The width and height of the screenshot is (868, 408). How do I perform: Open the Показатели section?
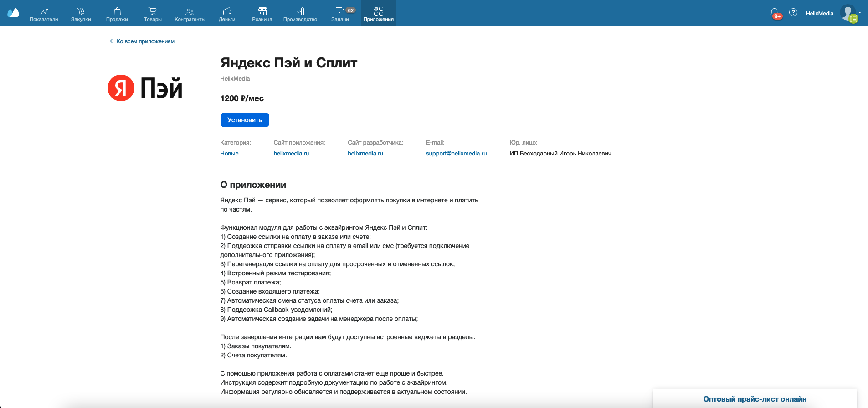click(x=44, y=14)
